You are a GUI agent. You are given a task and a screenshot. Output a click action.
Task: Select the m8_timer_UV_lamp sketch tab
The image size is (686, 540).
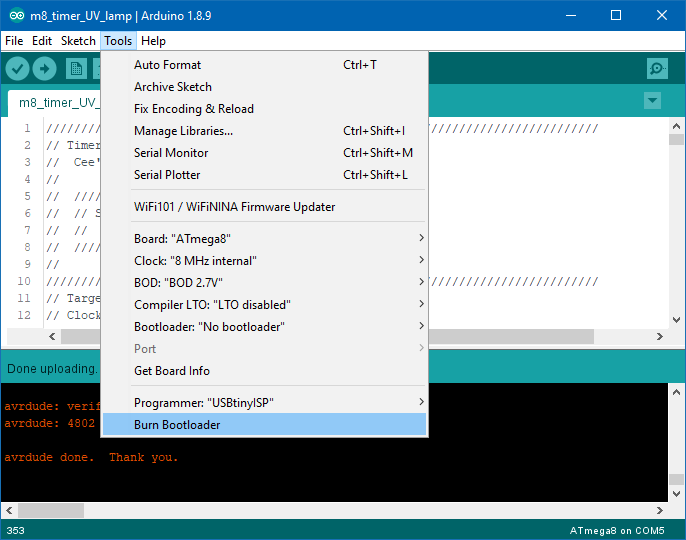point(54,103)
